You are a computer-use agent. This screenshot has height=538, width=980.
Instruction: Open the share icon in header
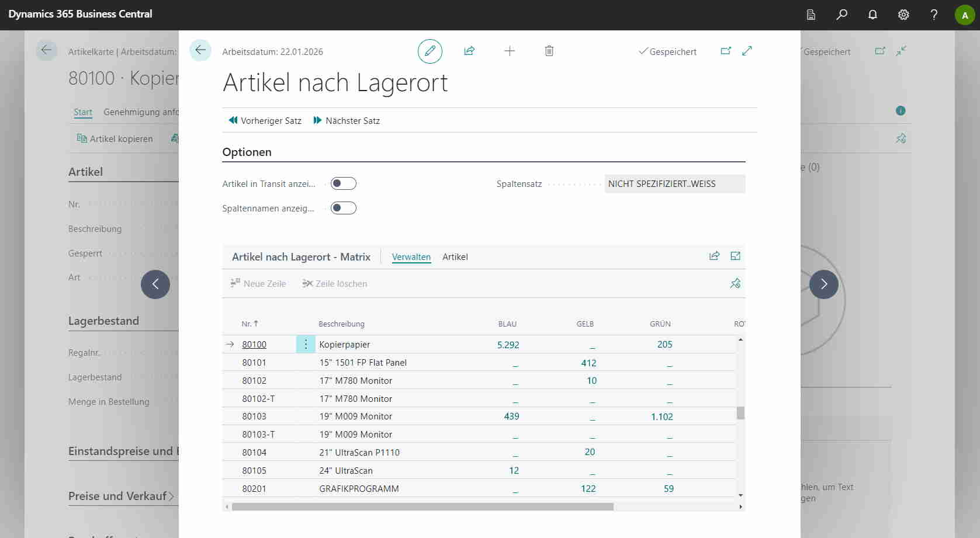tap(469, 51)
